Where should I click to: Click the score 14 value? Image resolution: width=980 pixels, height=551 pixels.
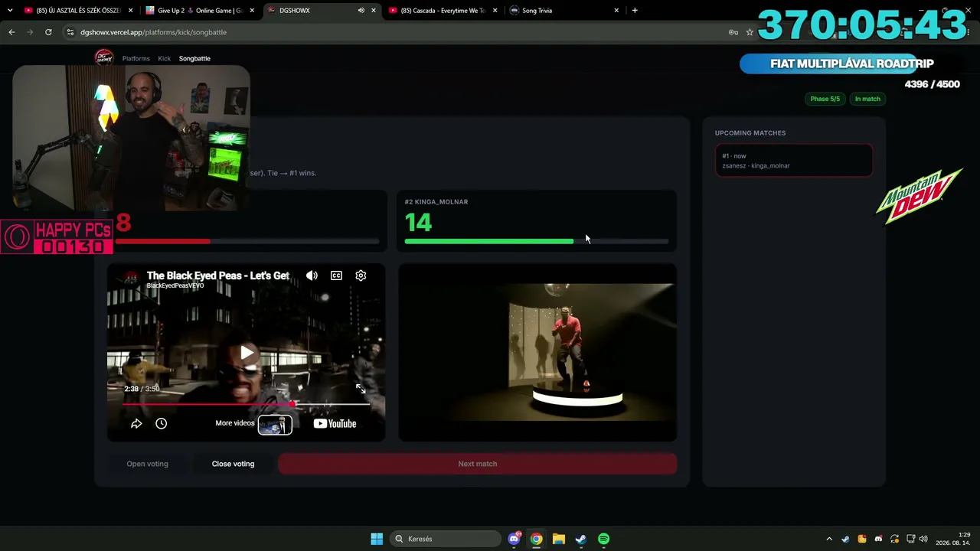pos(418,223)
